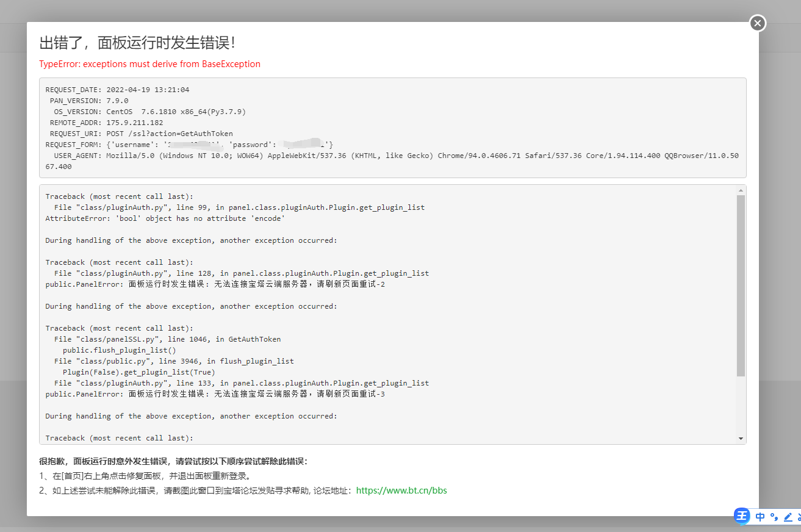This screenshot has width=801, height=532.
Task: Click the OS_VERSION CentOS 7.6.1810 line
Action: 150,112
